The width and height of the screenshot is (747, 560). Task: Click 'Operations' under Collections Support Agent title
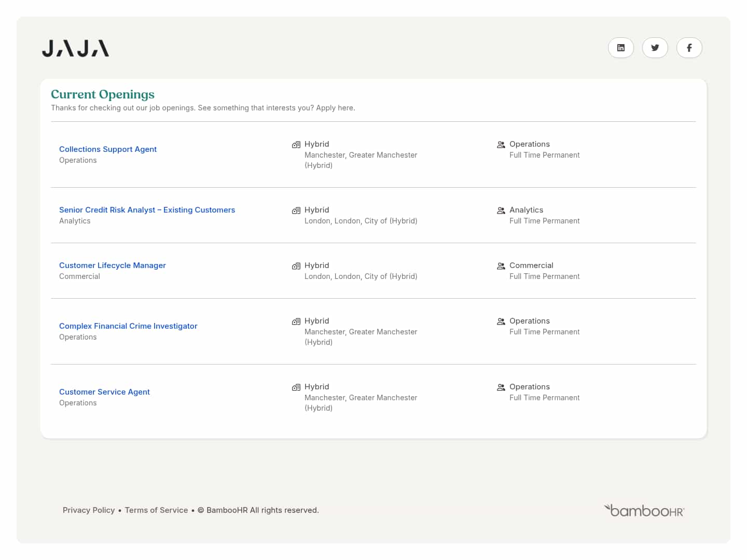point(78,160)
